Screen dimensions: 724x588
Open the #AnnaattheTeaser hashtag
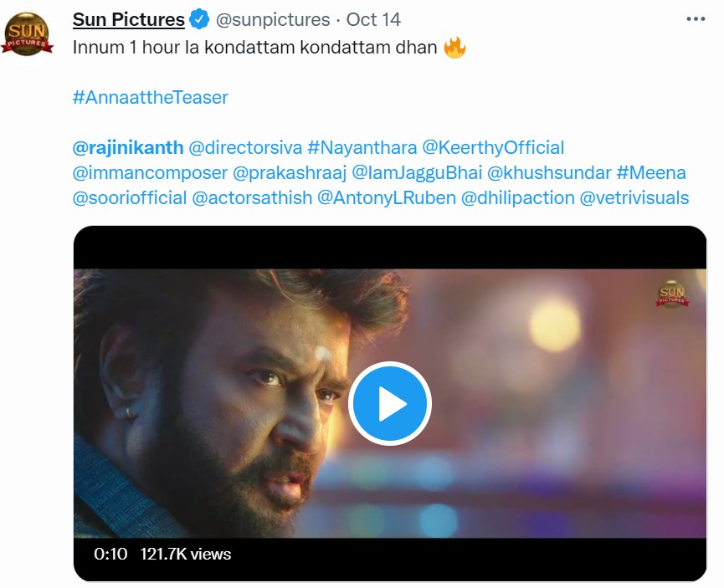(150, 97)
